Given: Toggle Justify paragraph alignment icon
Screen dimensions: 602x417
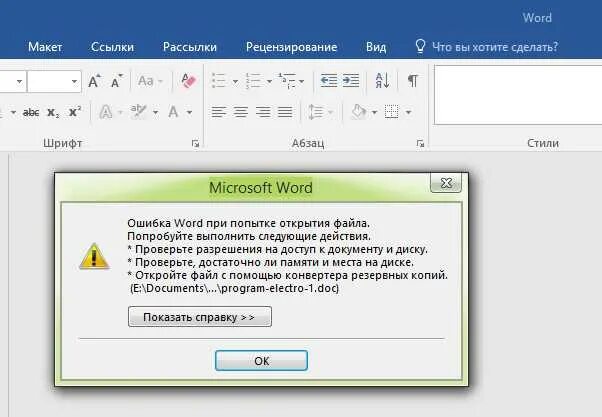Looking at the screenshot, I should click(285, 112).
